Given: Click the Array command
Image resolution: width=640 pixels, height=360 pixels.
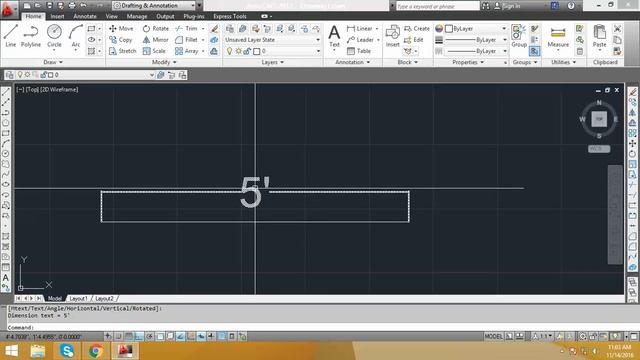Looking at the screenshot, I should [x=187, y=51].
